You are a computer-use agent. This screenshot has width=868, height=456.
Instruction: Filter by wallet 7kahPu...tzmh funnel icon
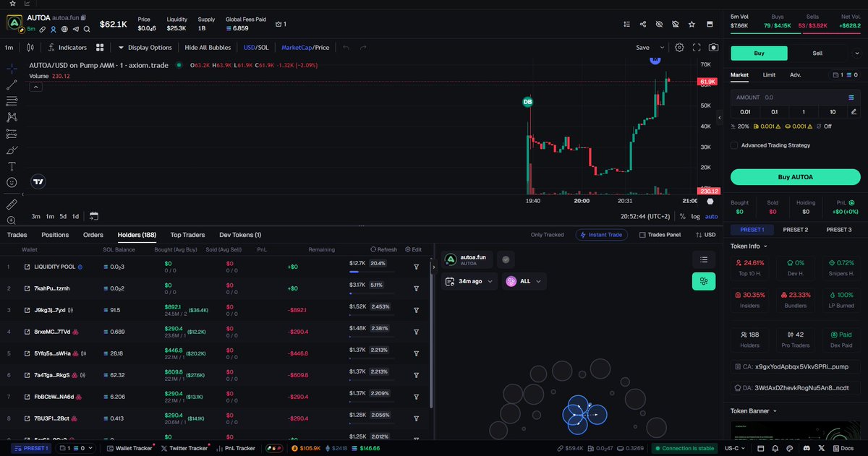[x=417, y=288]
